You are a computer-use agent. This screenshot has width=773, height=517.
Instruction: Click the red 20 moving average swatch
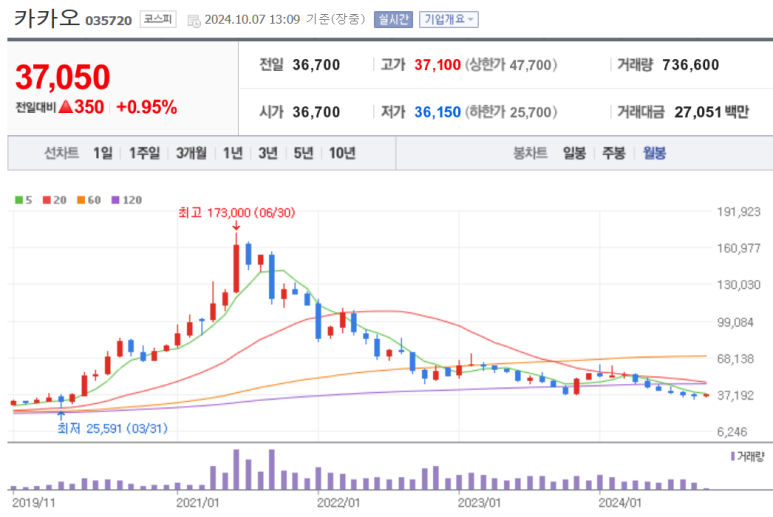tap(47, 200)
